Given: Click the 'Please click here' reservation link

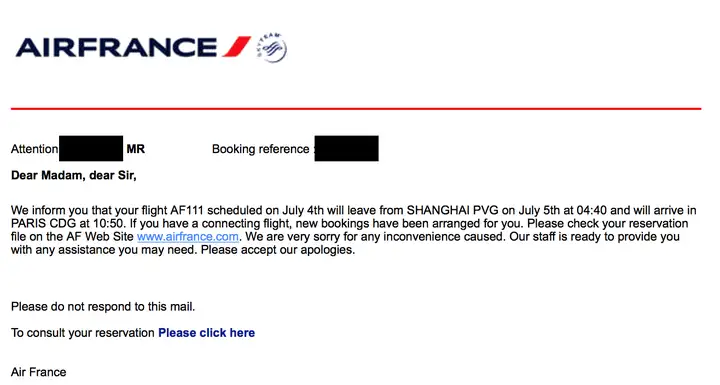Looking at the screenshot, I should click(x=207, y=333).
